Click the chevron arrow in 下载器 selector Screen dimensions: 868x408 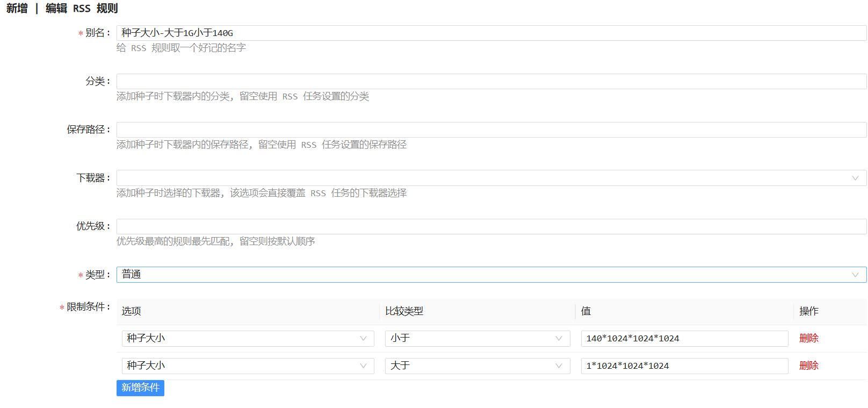855,178
